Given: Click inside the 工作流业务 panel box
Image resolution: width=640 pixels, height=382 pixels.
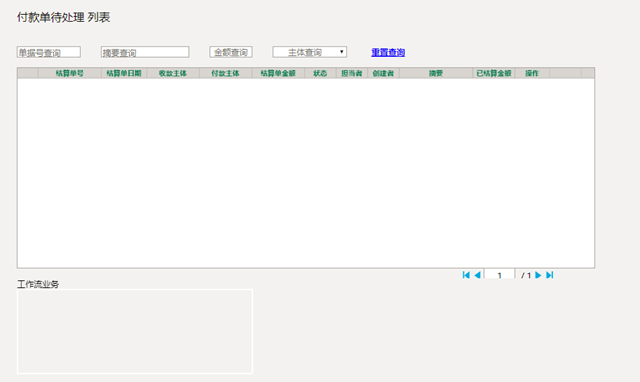Looking at the screenshot, I should pos(135,331).
